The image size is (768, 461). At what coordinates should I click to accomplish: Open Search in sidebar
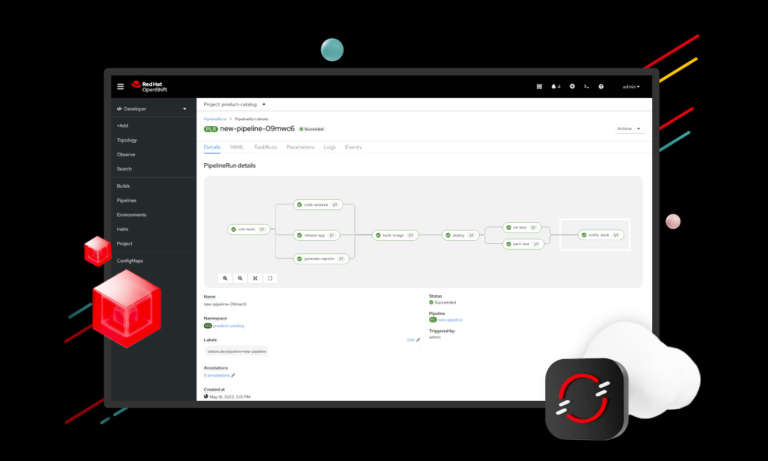(x=124, y=169)
